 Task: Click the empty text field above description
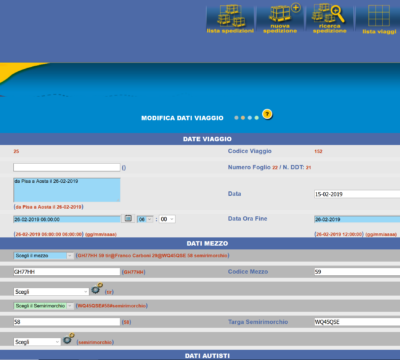tap(67, 167)
